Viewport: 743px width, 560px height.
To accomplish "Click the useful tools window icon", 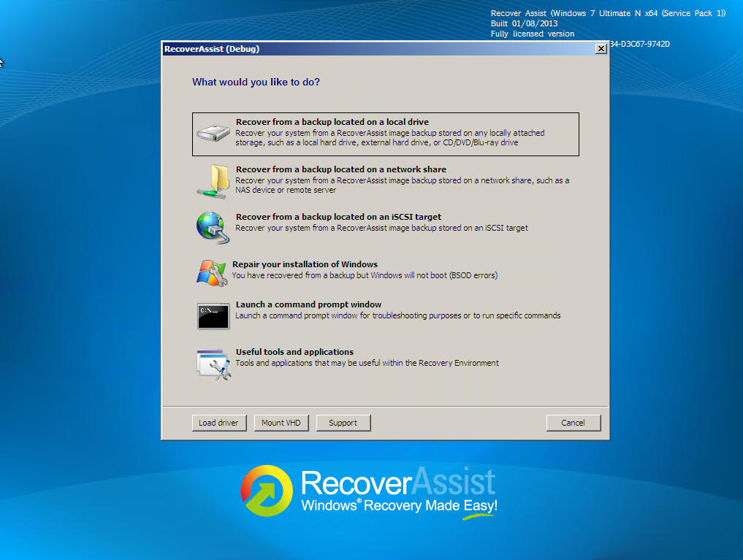I will click(x=214, y=364).
